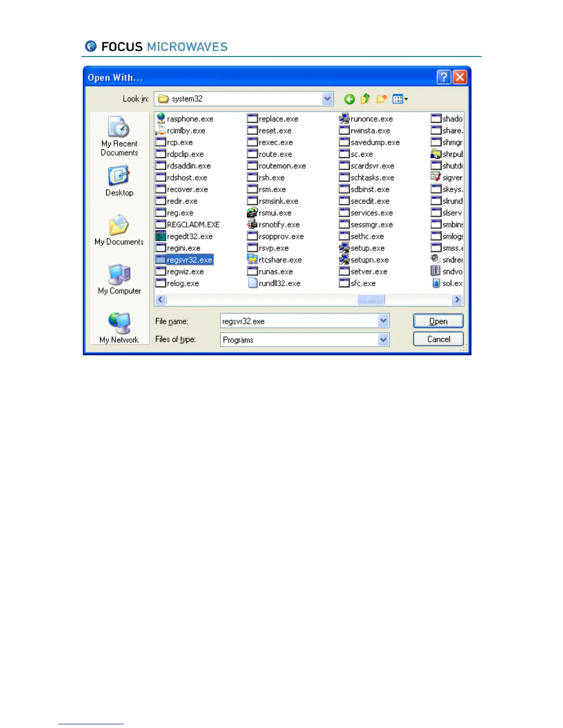Click the Cancel button
The width and height of the screenshot is (563, 728).
pos(438,339)
